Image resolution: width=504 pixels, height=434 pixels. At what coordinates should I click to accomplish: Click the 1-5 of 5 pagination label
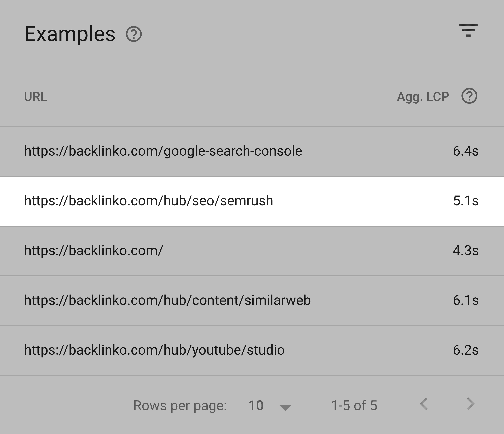click(354, 405)
